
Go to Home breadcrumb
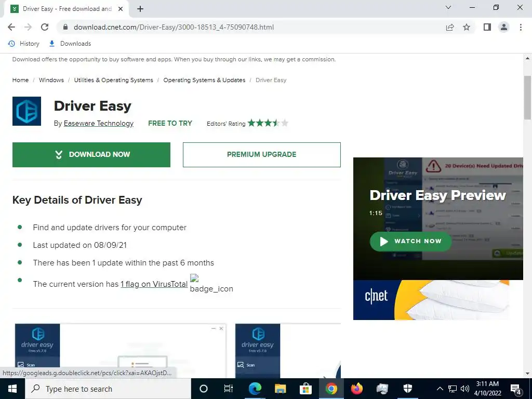20,80
